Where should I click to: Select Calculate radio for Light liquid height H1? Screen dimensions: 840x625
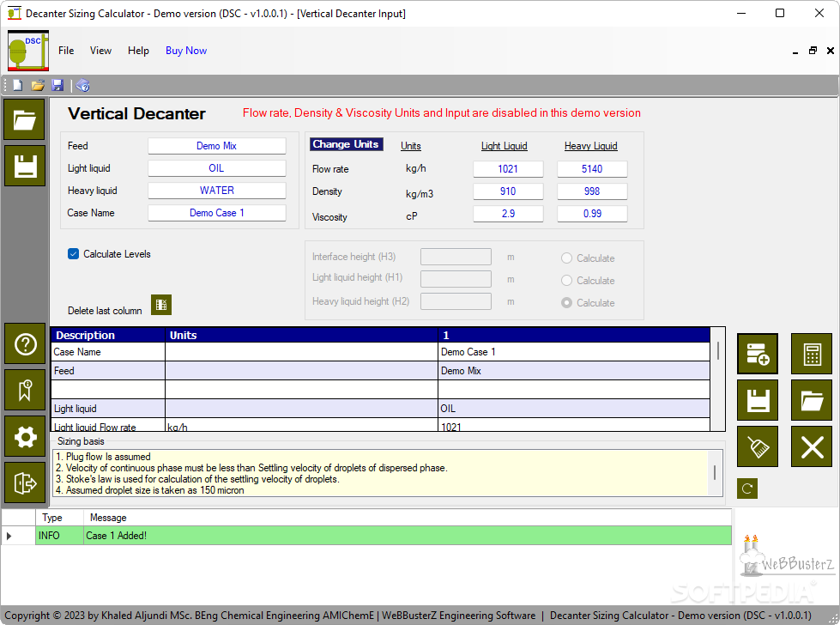(566, 281)
